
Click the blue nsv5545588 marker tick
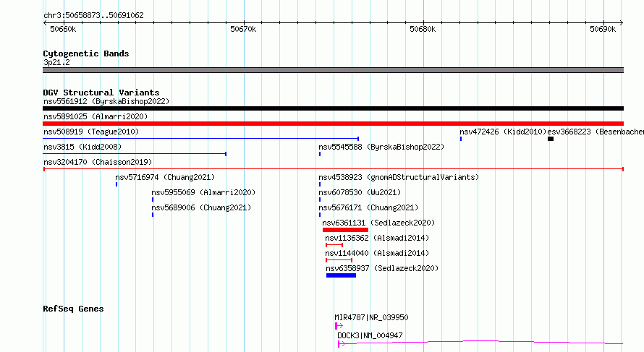click(320, 154)
